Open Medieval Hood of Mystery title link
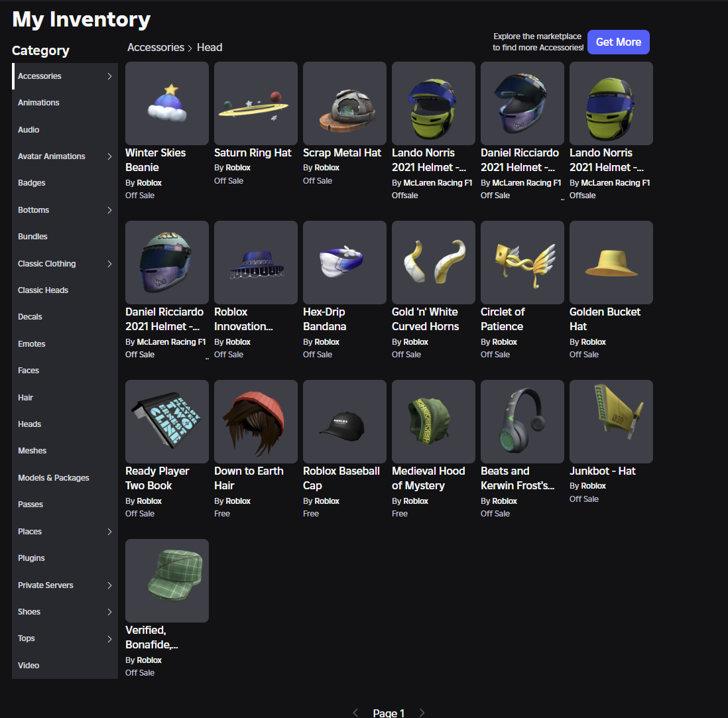 428,478
